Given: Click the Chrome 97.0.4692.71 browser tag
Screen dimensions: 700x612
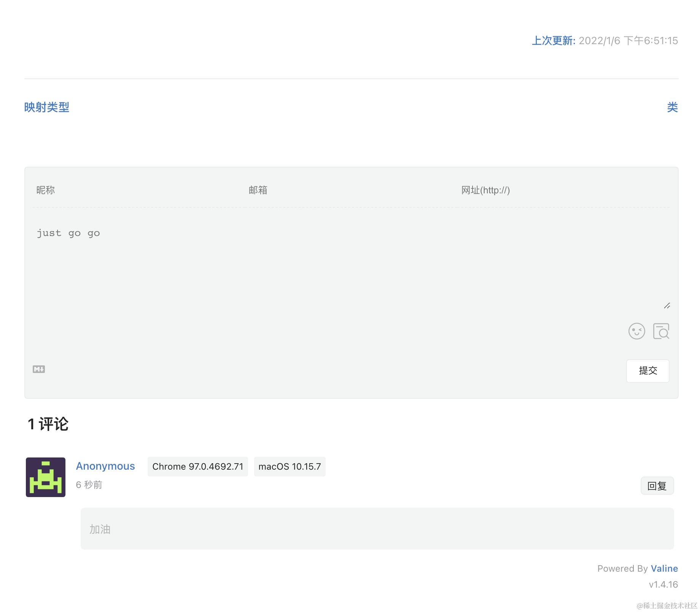Looking at the screenshot, I should click(x=198, y=467).
